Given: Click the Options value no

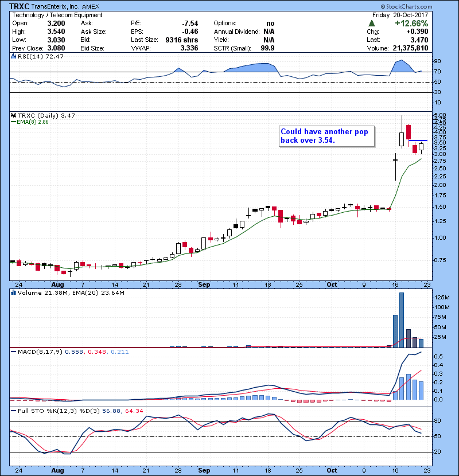Looking at the screenshot, I should [x=270, y=24].
